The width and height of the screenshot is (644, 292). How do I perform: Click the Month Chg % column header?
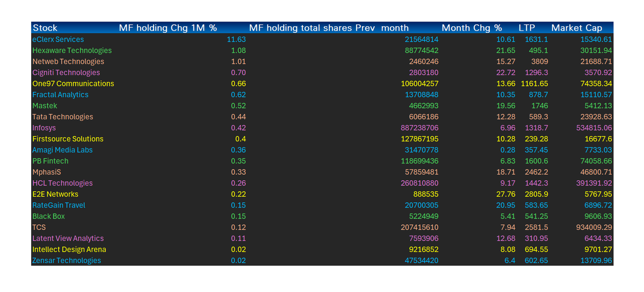pyautogui.click(x=472, y=28)
